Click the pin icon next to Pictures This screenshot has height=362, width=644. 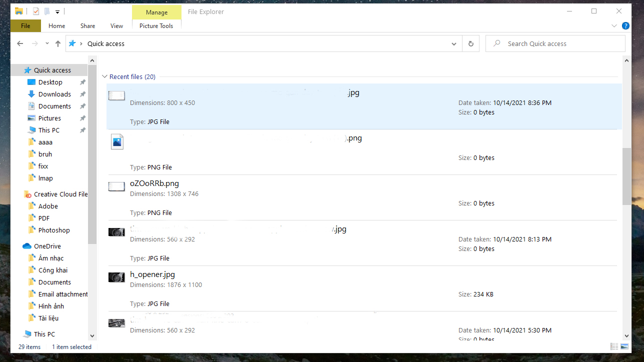[x=83, y=118]
